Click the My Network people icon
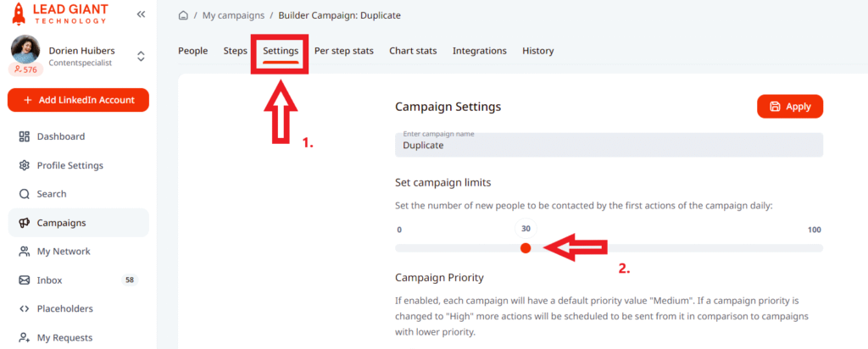 24,252
